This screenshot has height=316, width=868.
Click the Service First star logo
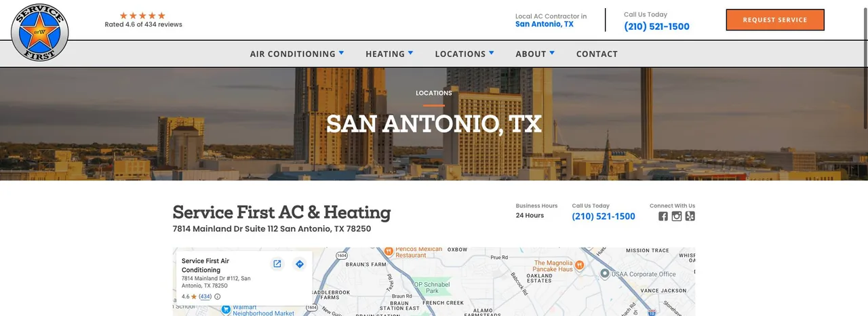click(40, 32)
